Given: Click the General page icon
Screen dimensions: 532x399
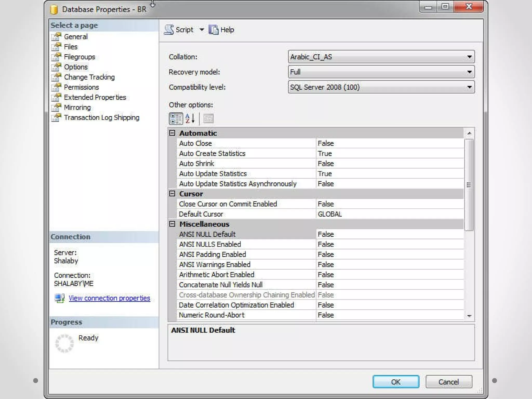Looking at the screenshot, I should (x=56, y=37).
